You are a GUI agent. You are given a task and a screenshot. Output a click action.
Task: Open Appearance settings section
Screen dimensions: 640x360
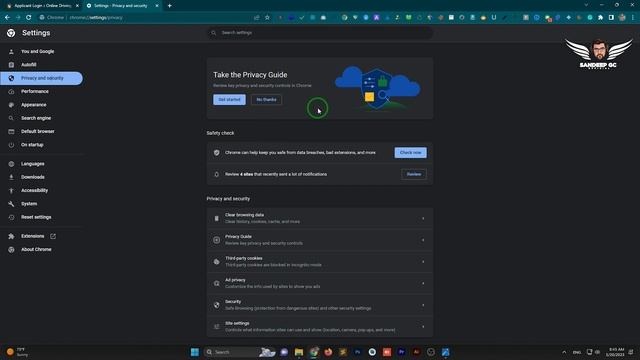pyautogui.click(x=33, y=105)
